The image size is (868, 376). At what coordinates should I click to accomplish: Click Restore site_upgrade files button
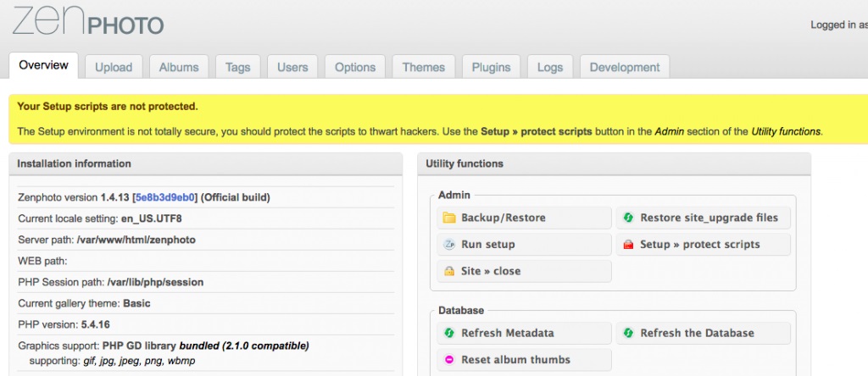pos(703,218)
